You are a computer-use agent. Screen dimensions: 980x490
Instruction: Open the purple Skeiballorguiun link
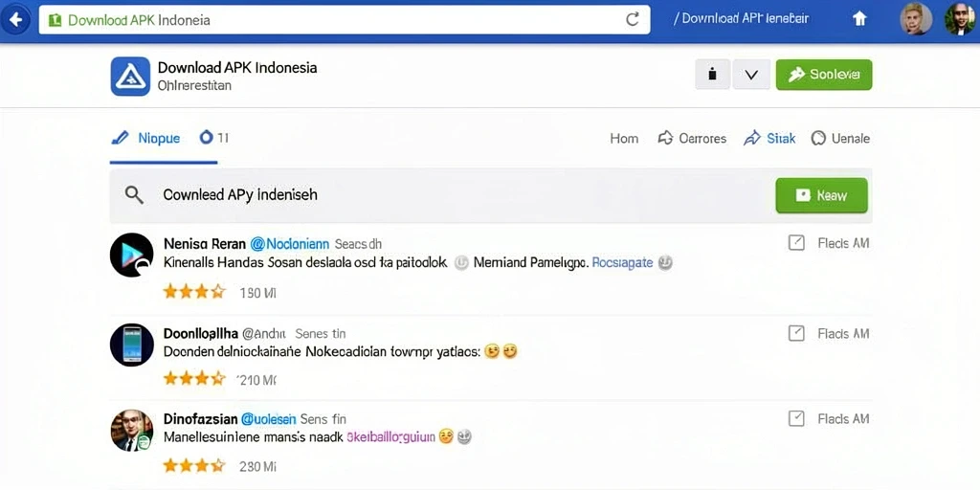pos(390,437)
